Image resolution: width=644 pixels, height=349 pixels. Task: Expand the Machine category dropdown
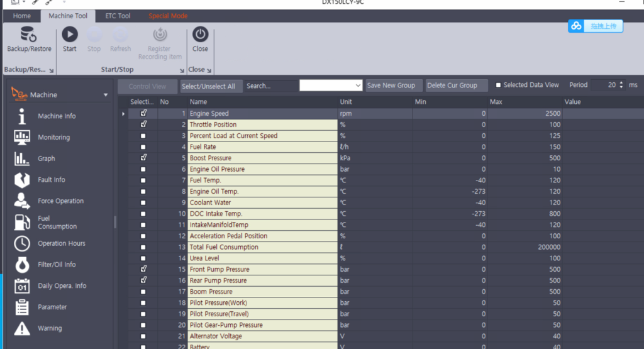coord(106,95)
